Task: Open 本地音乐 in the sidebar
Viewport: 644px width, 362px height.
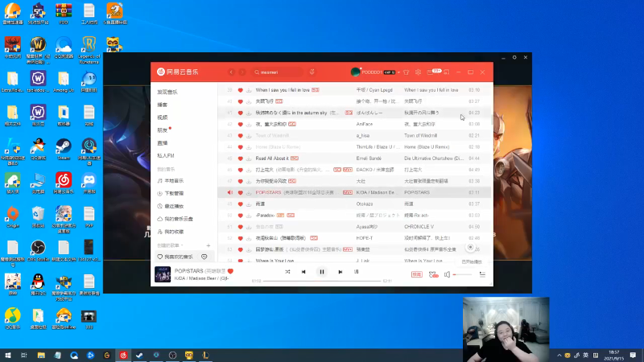Action: coord(174,181)
